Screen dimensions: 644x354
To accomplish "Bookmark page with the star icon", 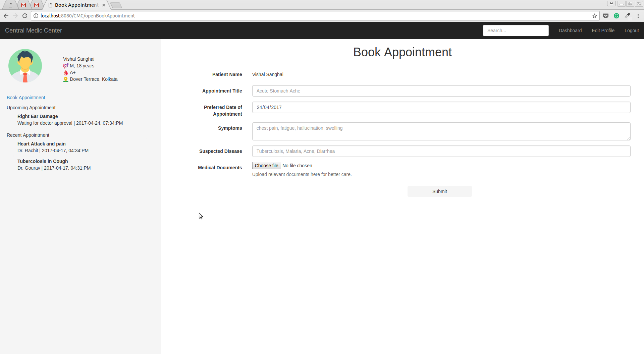I will (x=595, y=16).
